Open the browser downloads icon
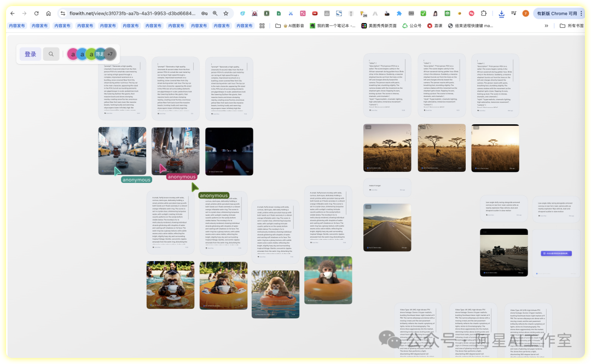 pyautogui.click(x=502, y=13)
